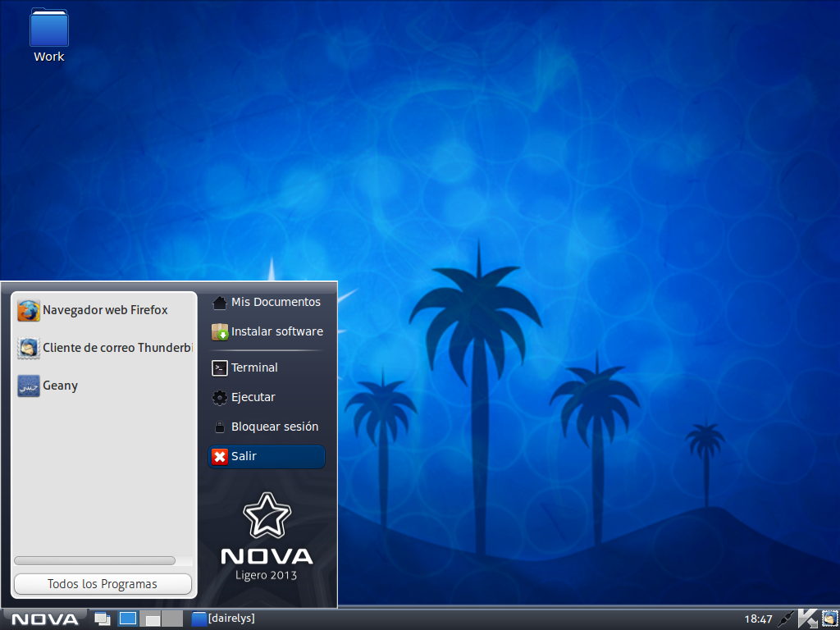Launch Navegador web Firefox from the menu
The width and height of the screenshot is (840, 630).
pyautogui.click(x=104, y=310)
